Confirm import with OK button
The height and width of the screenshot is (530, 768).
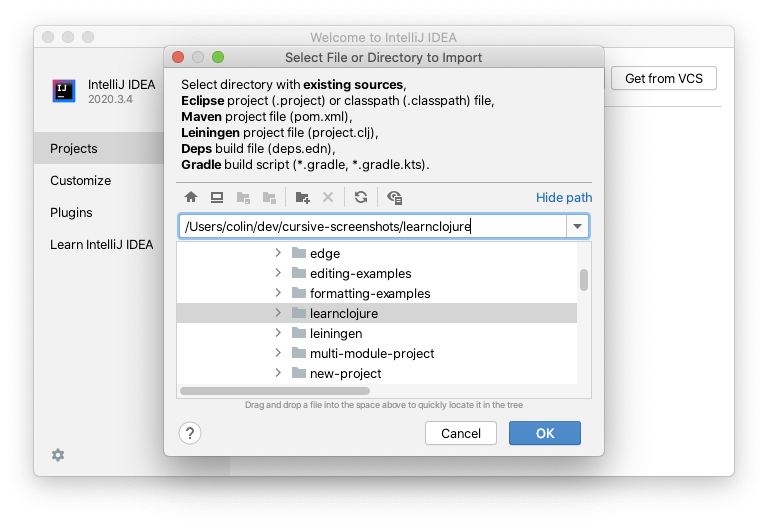coord(545,433)
